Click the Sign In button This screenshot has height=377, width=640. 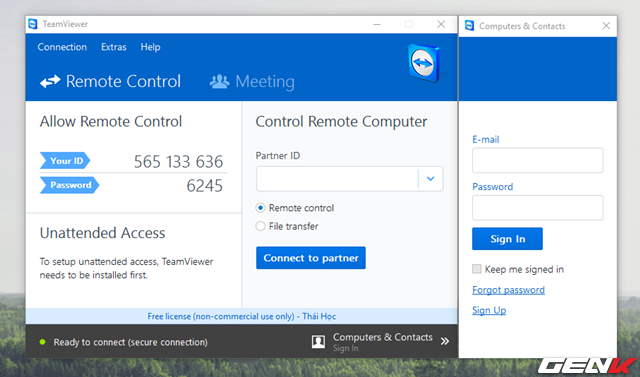click(507, 239)
